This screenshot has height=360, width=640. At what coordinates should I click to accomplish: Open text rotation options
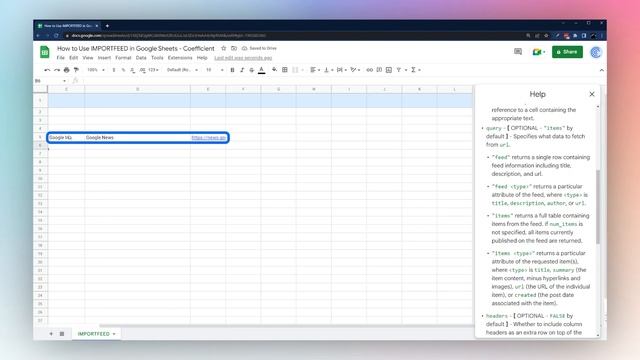coord(355,70)
